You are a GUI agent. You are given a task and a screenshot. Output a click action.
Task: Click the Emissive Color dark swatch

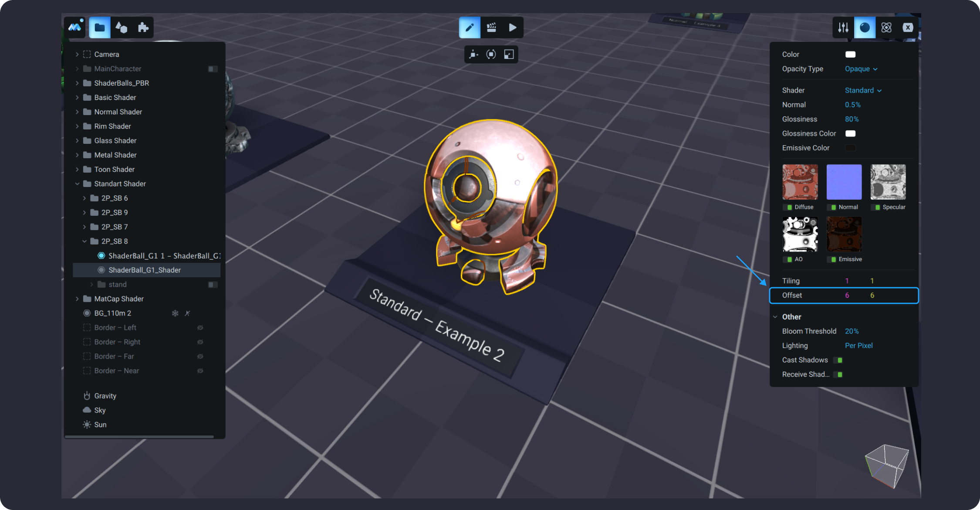pyautogui.click(x=850, y=148)
